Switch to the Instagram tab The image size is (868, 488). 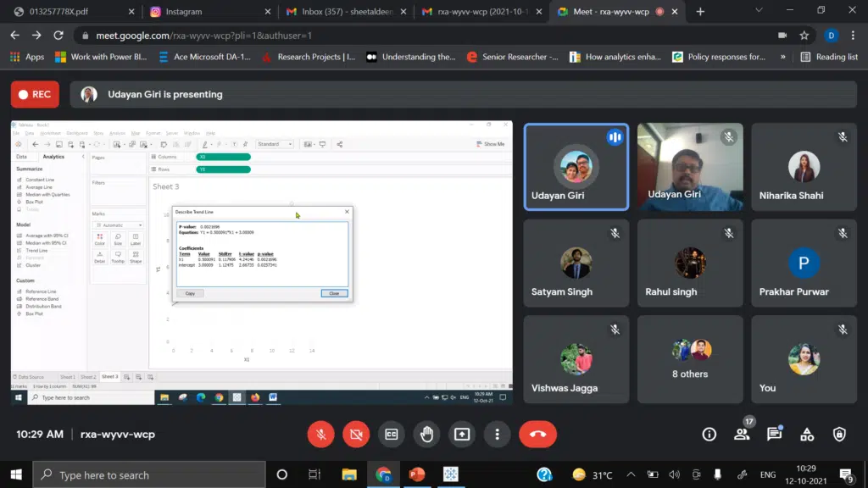point(207,12)
